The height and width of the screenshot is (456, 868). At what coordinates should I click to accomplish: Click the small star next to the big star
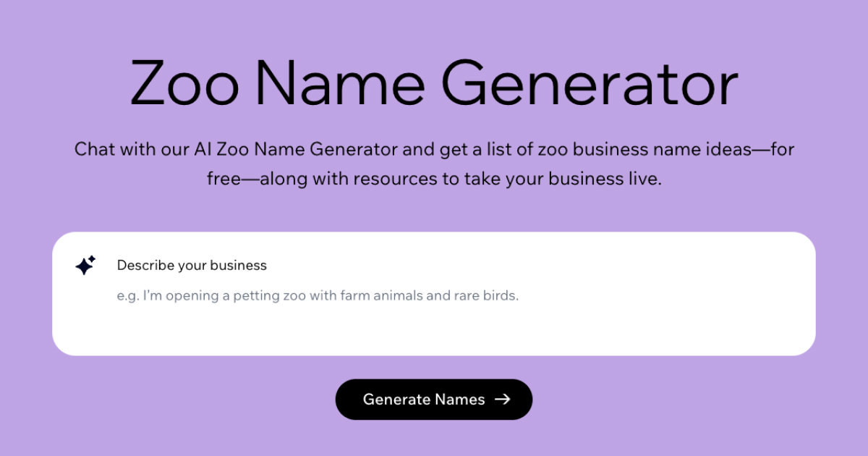click(93, 257)
